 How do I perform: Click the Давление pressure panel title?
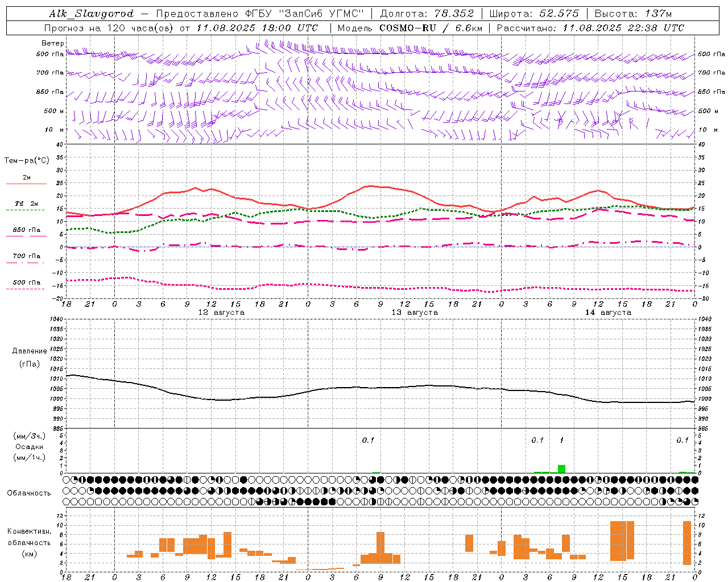30,351
